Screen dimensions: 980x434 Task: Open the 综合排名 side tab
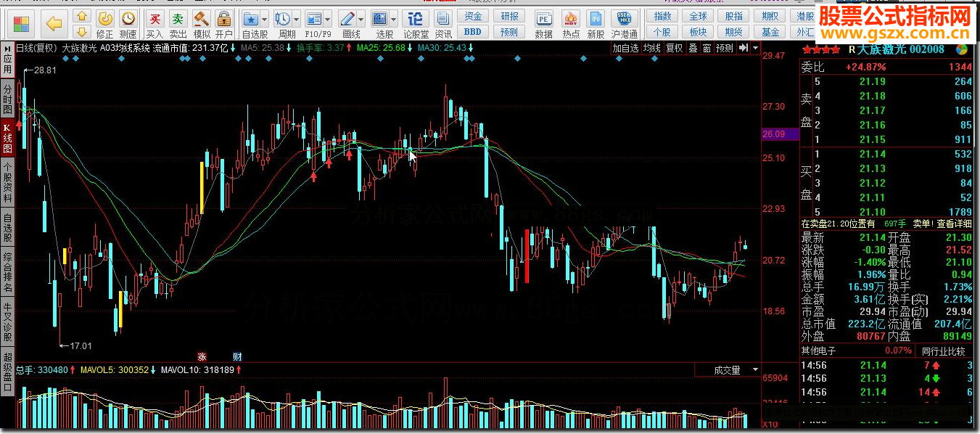click(7, 271)
